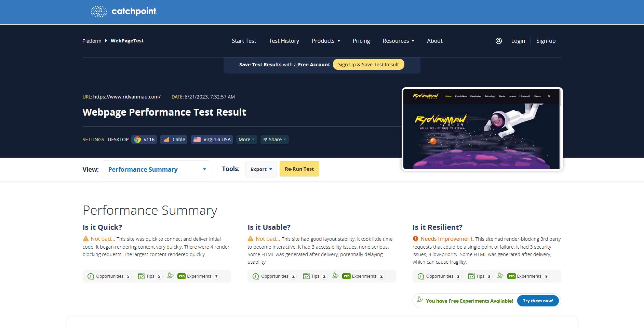The width and height of the screenshot is (644, 329).
Task: Click the Platform breadcrumb
Action: [92, 41]
